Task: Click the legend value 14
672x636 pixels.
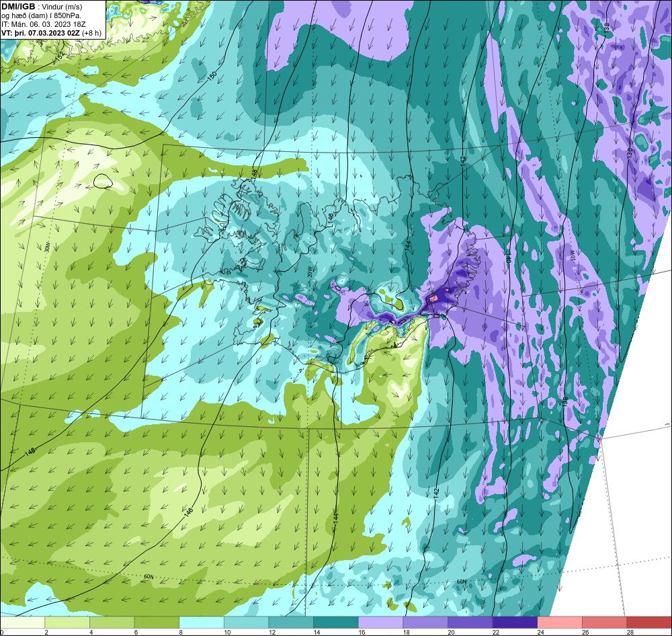Action: click(x=317, y=632)
